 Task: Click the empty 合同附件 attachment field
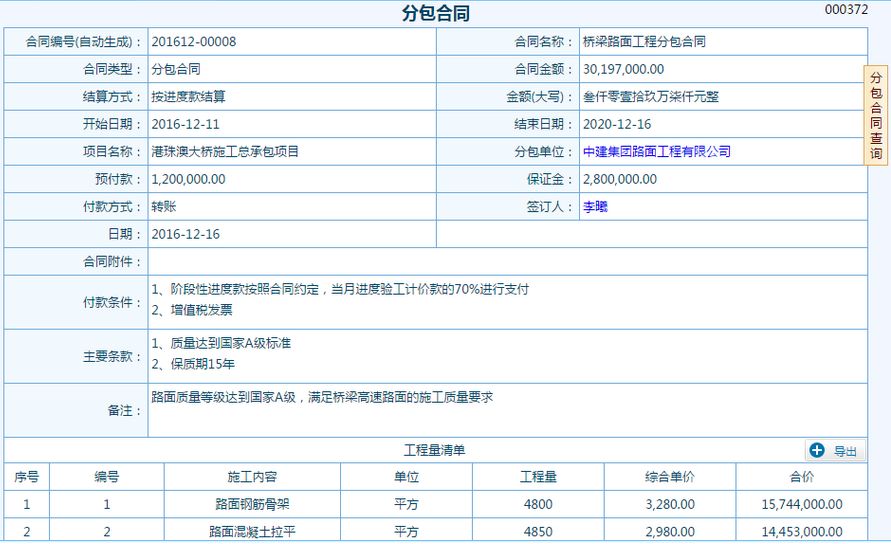507,261
